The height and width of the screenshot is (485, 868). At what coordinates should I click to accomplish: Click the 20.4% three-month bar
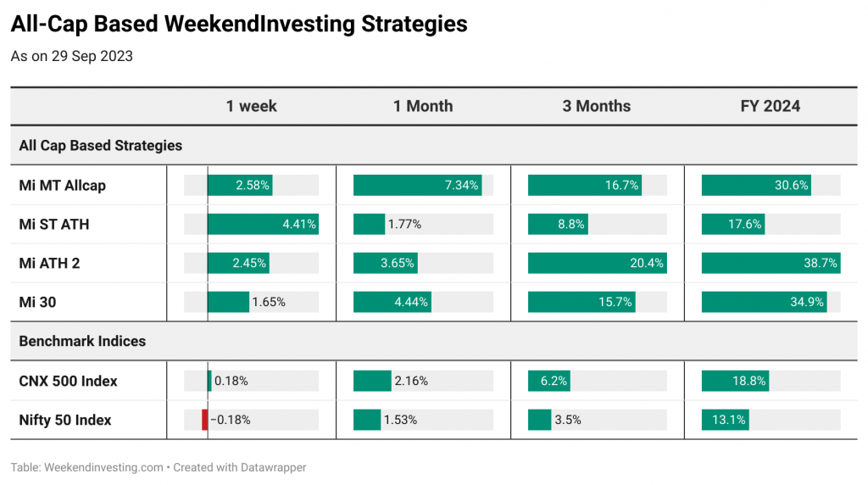click(x=598, y=263)
